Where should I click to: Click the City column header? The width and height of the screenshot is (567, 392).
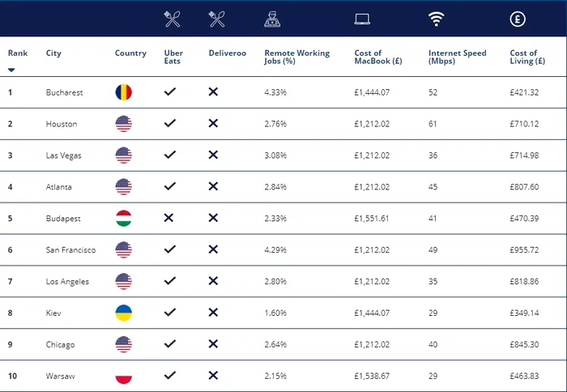coord(53,53)
